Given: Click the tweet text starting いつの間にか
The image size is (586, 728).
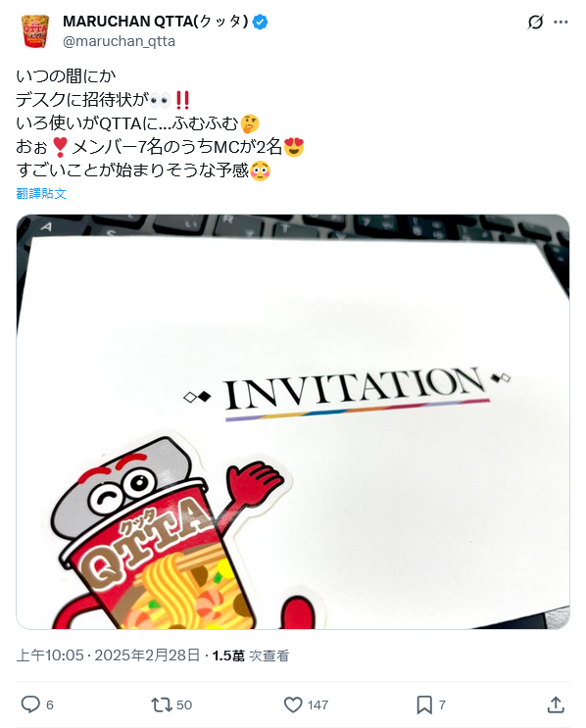Looking at the screenshot, I should coord(160,123).
